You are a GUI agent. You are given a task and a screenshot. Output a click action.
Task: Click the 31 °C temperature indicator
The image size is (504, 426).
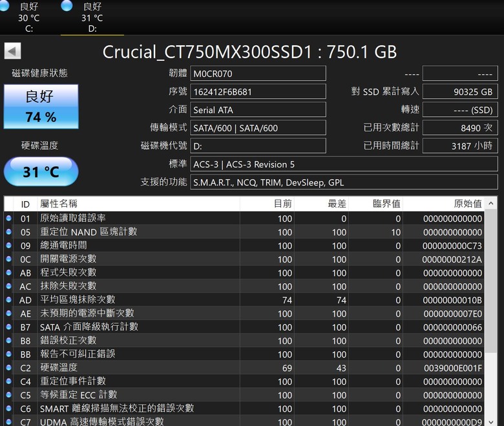pos(41,172)
